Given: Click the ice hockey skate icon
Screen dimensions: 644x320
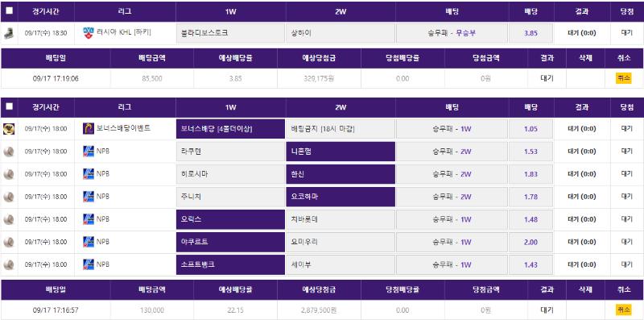Looking at the screenshot, I should coord(9,33).
